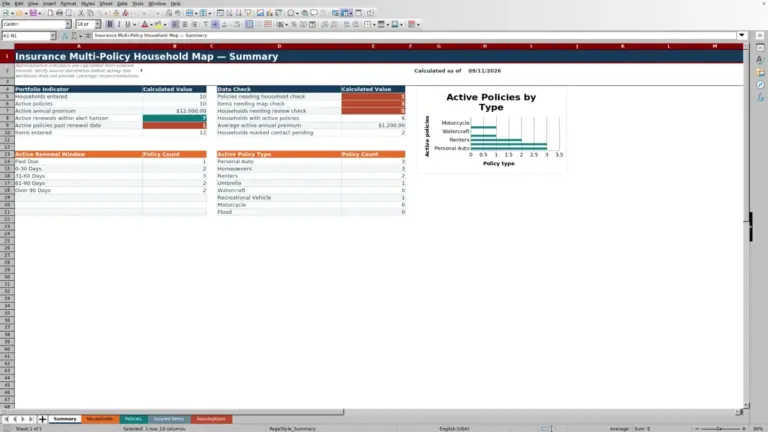Click the Function Wizard icon

pos(65,35)
